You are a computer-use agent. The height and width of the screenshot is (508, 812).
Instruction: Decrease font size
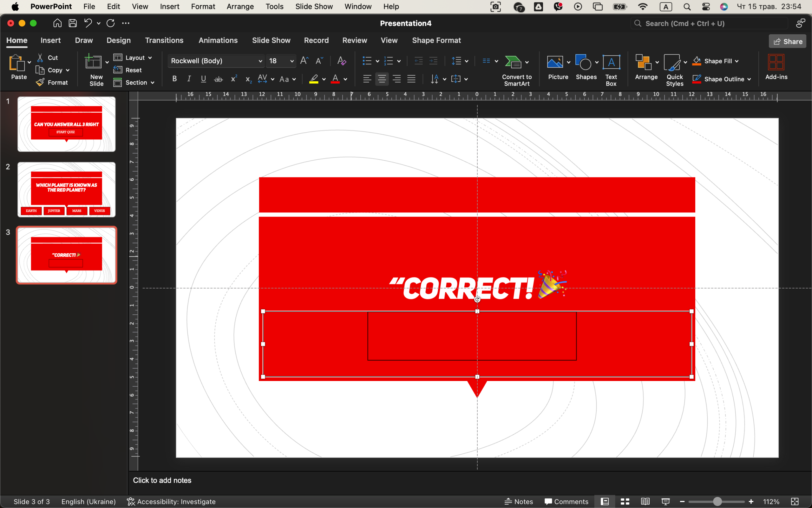(319, 61)
